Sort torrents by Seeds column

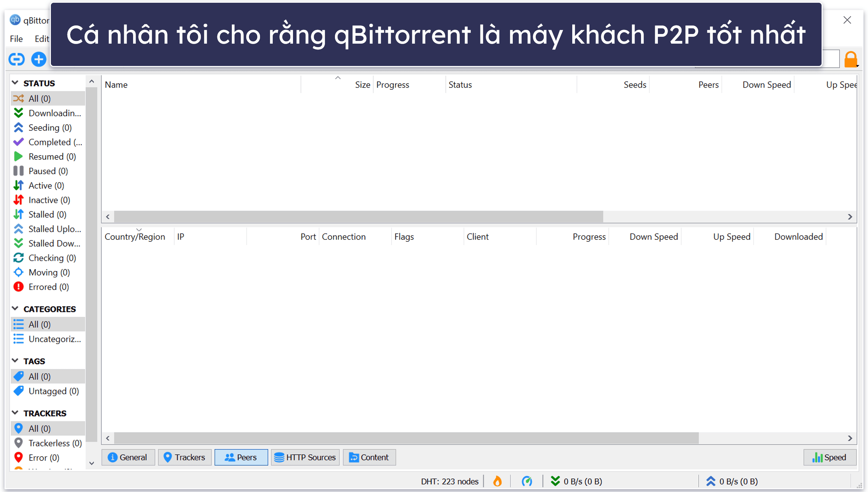pyautogui.click(x=613, y=85)
